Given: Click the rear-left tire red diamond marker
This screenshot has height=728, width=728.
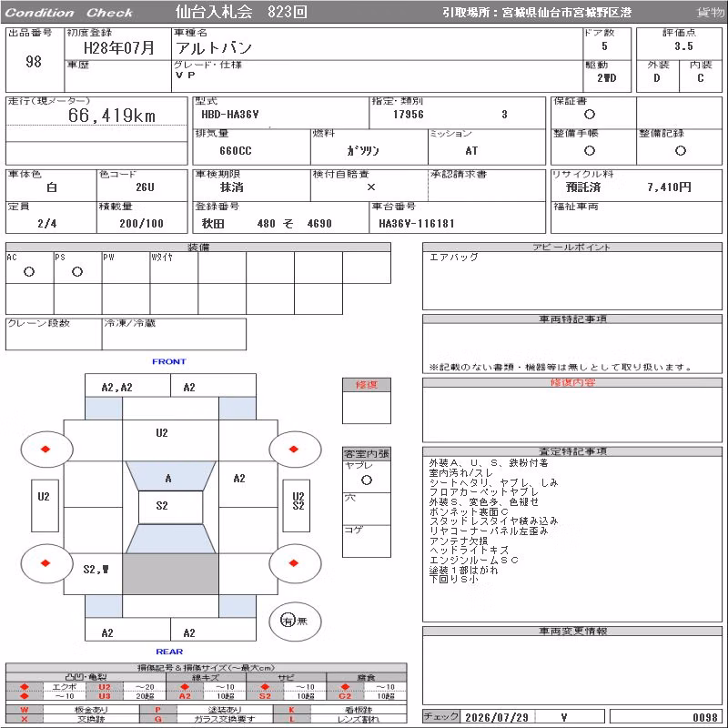Looking at the screenshot, I should pos(45,563).
